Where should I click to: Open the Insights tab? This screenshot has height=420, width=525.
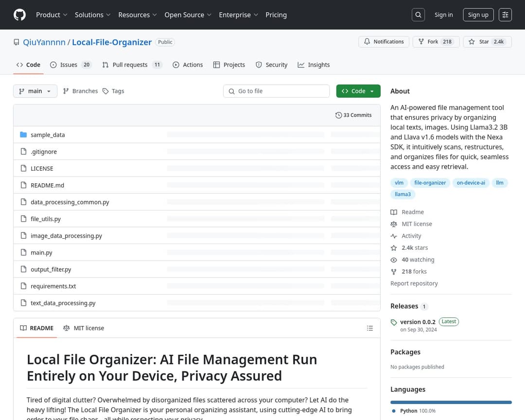point(314,65)
